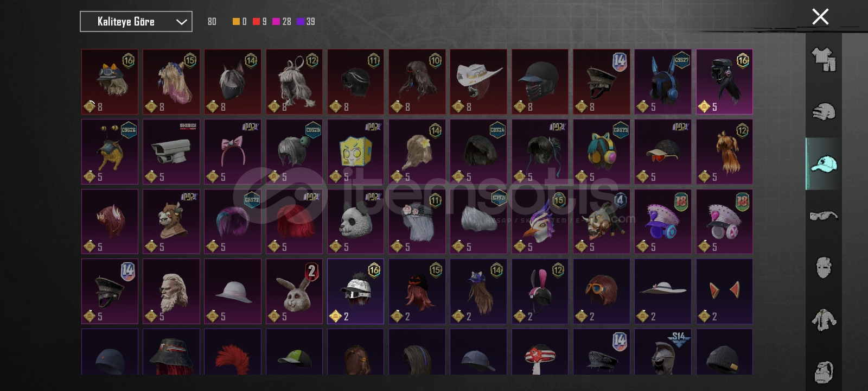The height and width of the screenshot is (391, 868).
Task: Select the yellow box head item
Action: pyautogui.click(x=355, y=152)
